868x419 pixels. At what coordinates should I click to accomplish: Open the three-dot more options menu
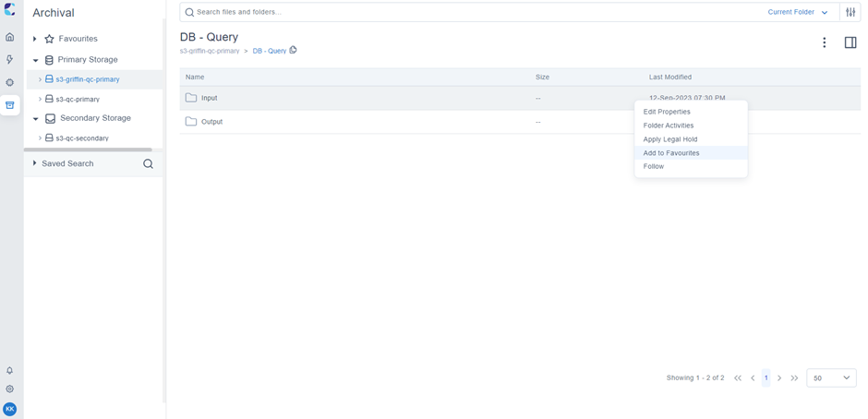tap(825, 42)
